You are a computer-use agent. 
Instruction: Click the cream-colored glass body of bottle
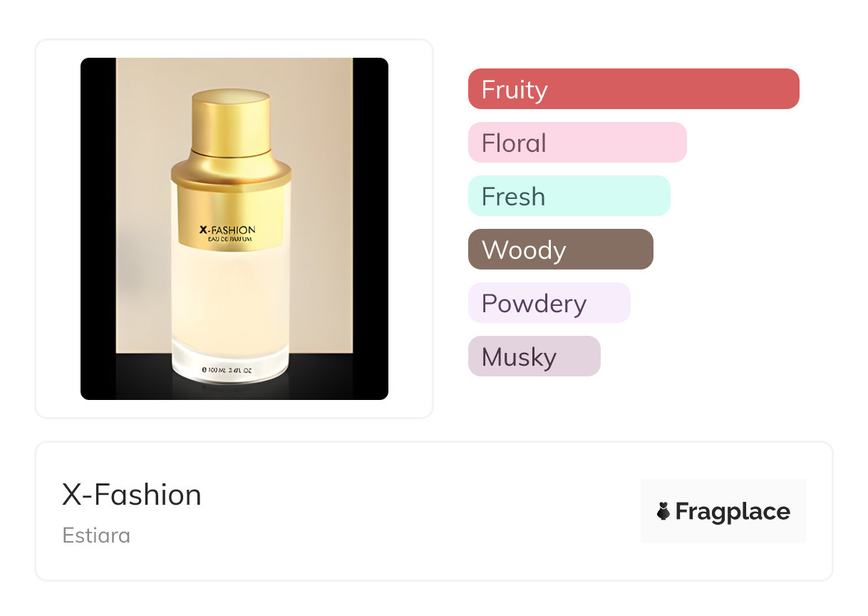click(231, 299)
